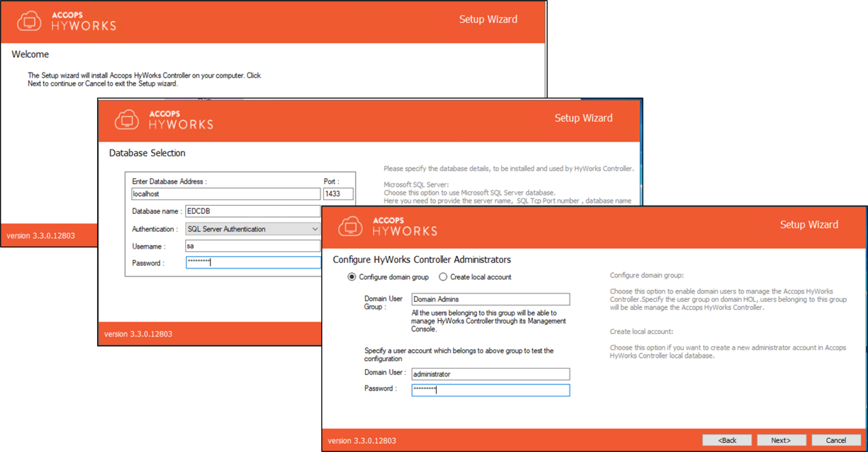Click the <Back button in Administrators wizard
Viewport: 868px width, 452px height.
tap(727, 440)
